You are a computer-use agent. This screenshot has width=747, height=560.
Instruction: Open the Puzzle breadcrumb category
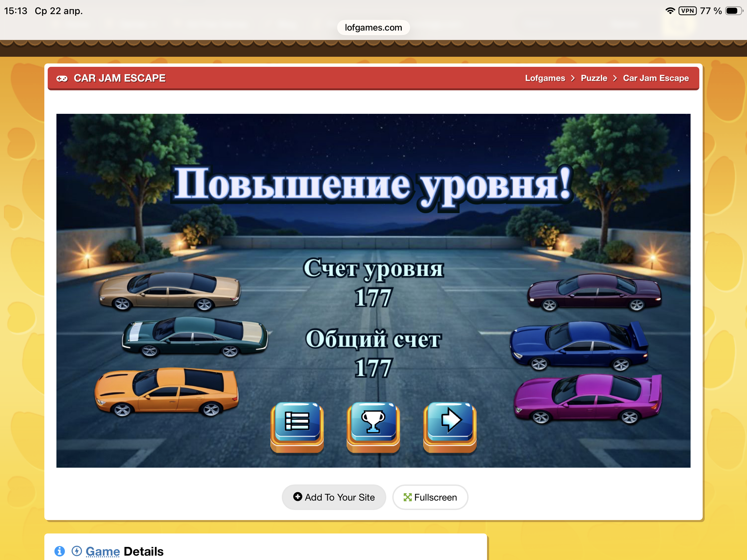pos(594,78)
